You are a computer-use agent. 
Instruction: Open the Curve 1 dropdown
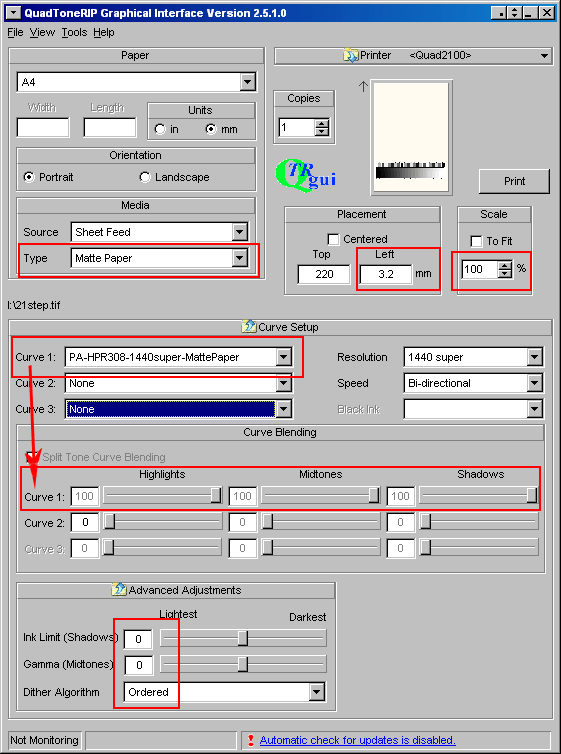click(x=284, y=357)
